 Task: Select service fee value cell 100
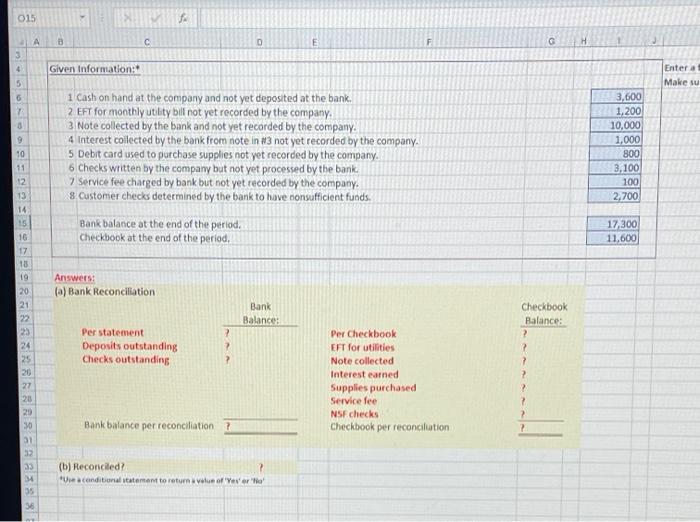614,182
